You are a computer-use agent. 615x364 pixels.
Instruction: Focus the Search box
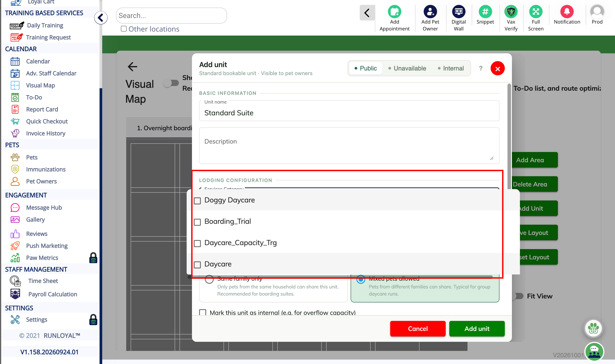click(x=171, y=16)
